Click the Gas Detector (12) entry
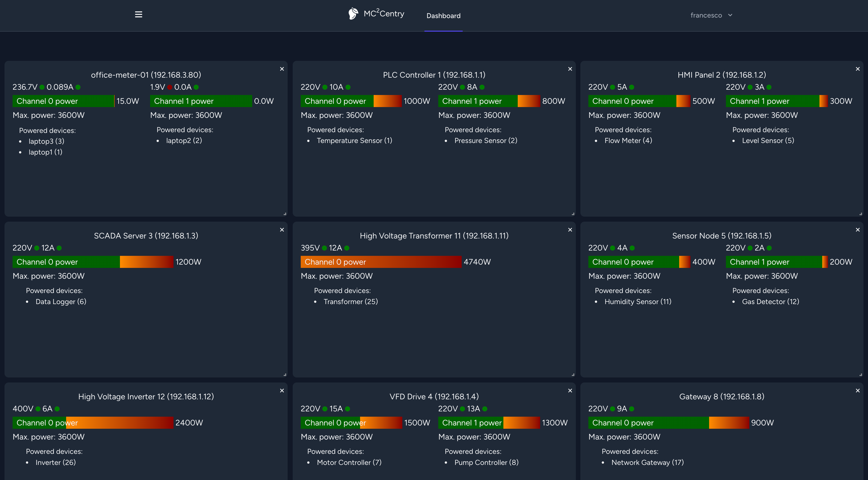Screen dimensions: 868x480 771,302
